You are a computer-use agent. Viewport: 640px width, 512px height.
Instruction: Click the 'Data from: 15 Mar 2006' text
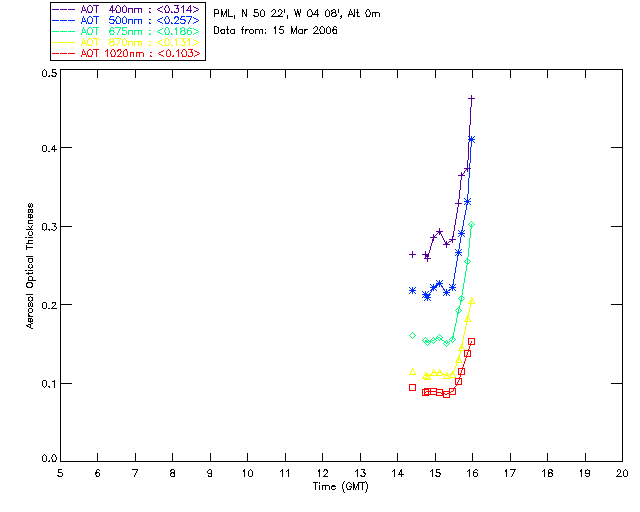(x=276, y=30)
